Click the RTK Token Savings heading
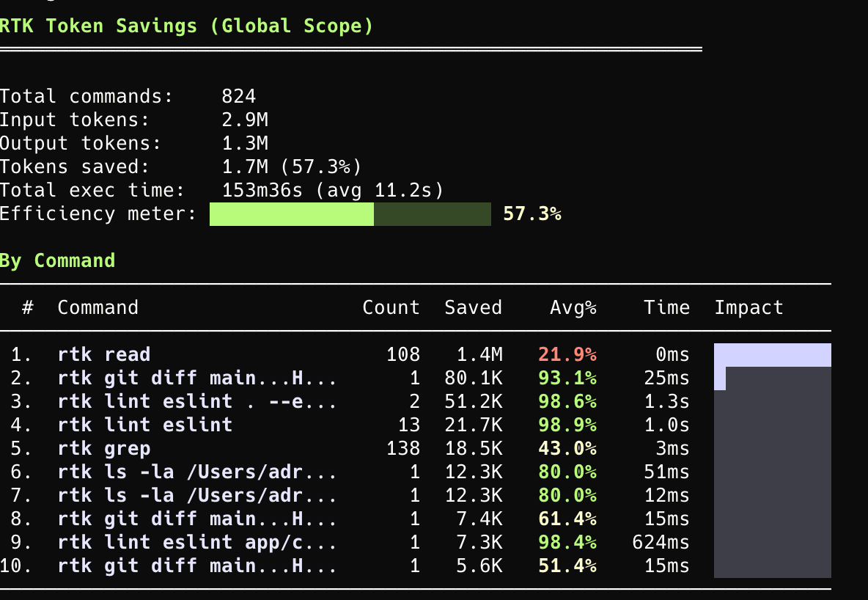The width and height of the screenshot is (868, 600). (x=186, y=26)
